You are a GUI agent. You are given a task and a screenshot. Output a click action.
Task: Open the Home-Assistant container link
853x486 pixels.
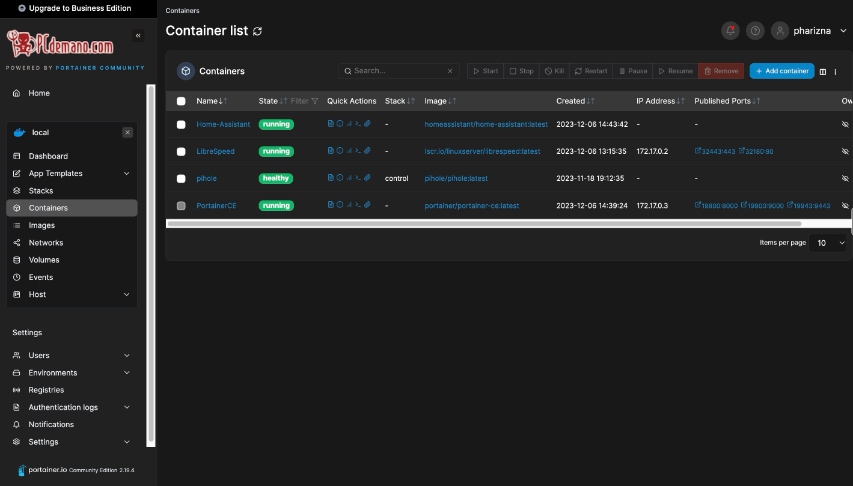[x=223, y=124]
